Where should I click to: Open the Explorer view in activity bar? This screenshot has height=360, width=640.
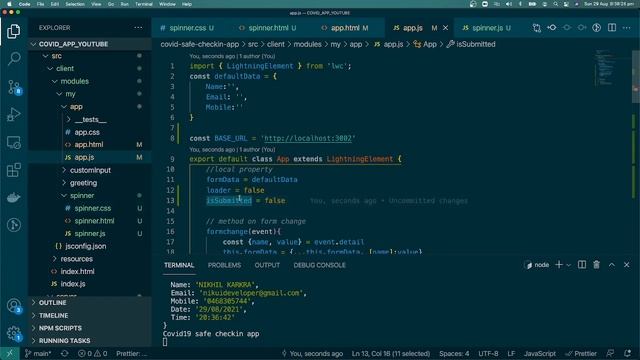click(x=13, y=31)
